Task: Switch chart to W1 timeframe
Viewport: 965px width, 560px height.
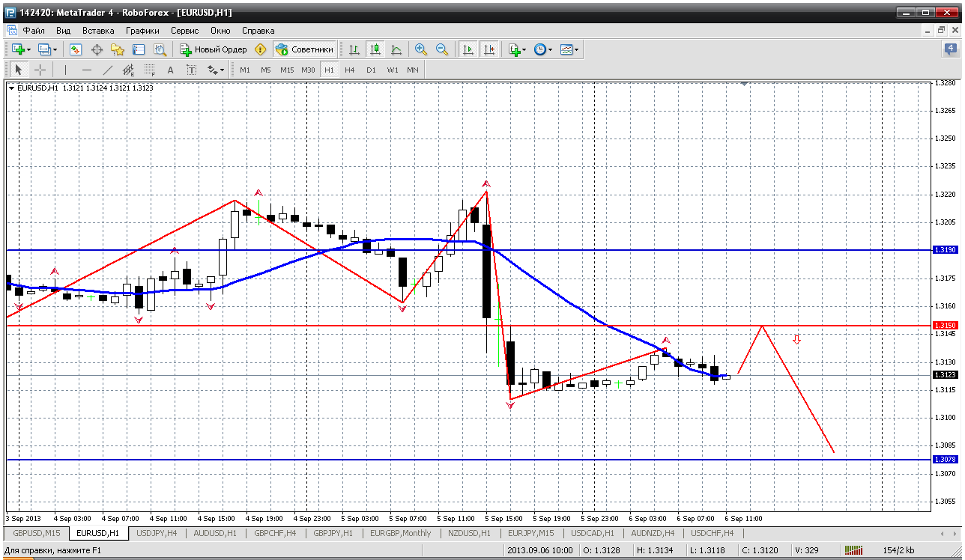Action: [x=392, y=70]
